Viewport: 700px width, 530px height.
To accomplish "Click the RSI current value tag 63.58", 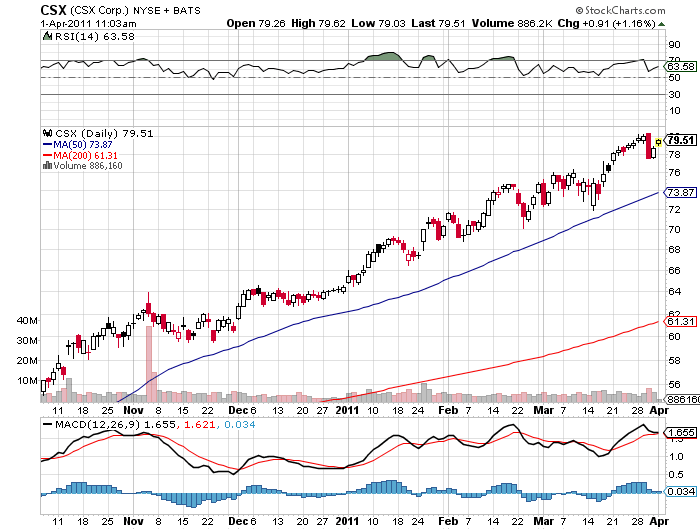I will [680, 67].
